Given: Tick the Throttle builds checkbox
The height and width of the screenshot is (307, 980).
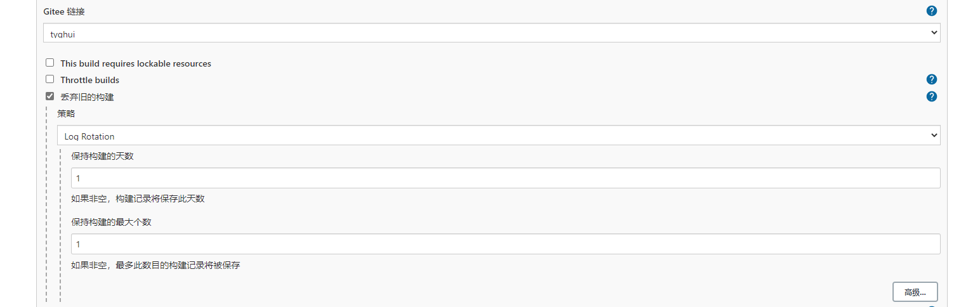Looking at the screenshot, I should [x=49, y=79].
